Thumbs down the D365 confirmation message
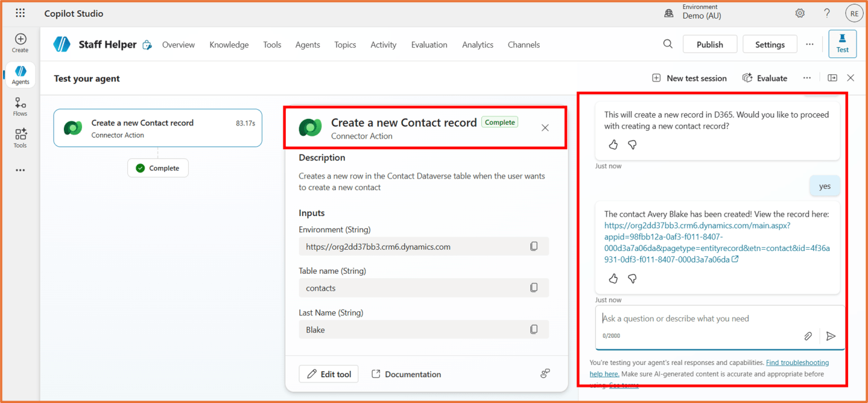868x403 pixels. pos(632,145)
